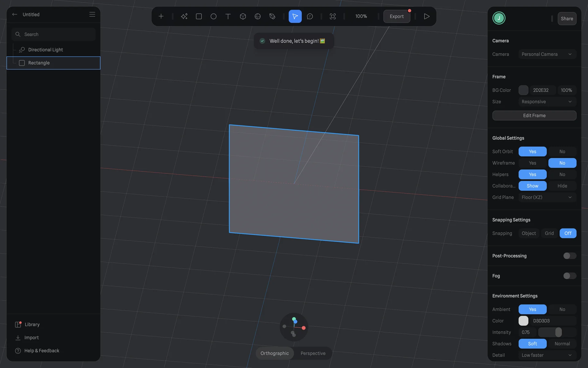This screenshot has width=588, height=368.
Task: Switch to Perspective view tab
Action: tap(313, 353)
